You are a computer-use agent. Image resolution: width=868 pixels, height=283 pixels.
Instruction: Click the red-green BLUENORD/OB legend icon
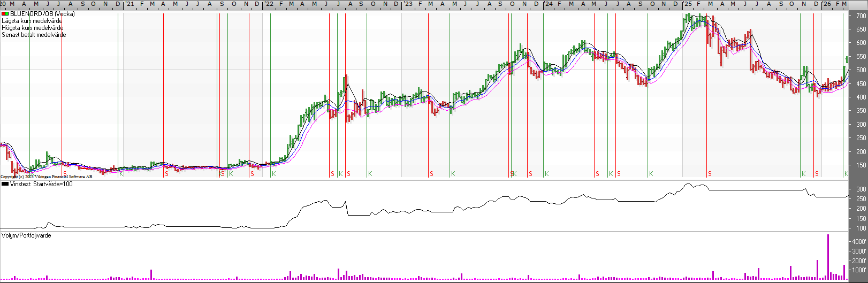5,14
